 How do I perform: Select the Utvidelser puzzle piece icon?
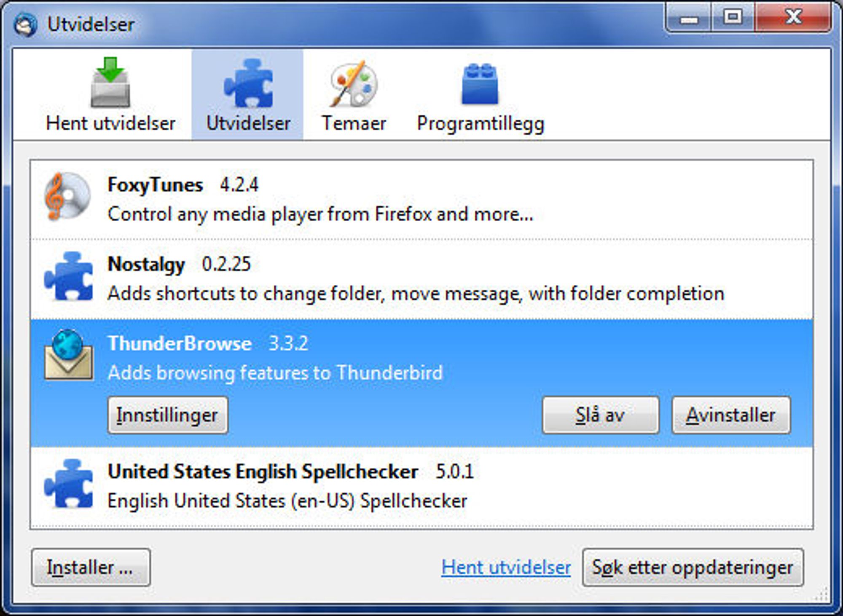tap(248, 83)
